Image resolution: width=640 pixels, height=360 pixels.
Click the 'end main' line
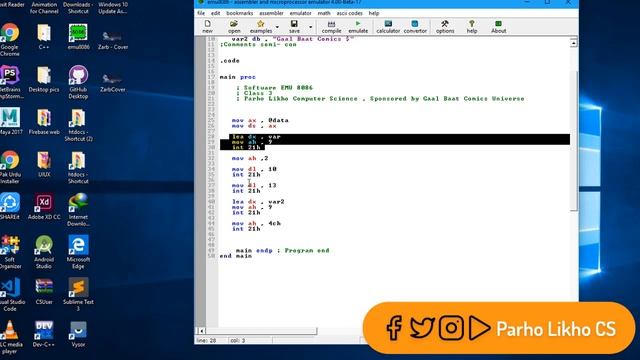[x=236, y=256]
